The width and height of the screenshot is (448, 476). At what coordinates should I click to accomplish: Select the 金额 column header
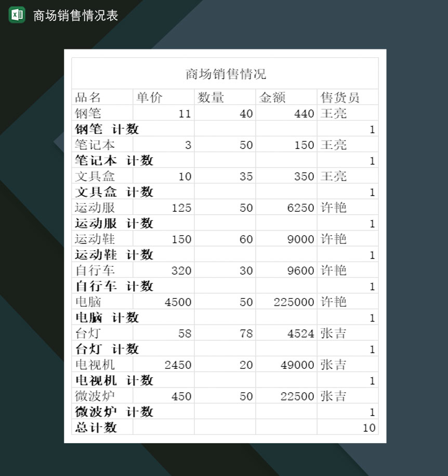coord(268,97)
